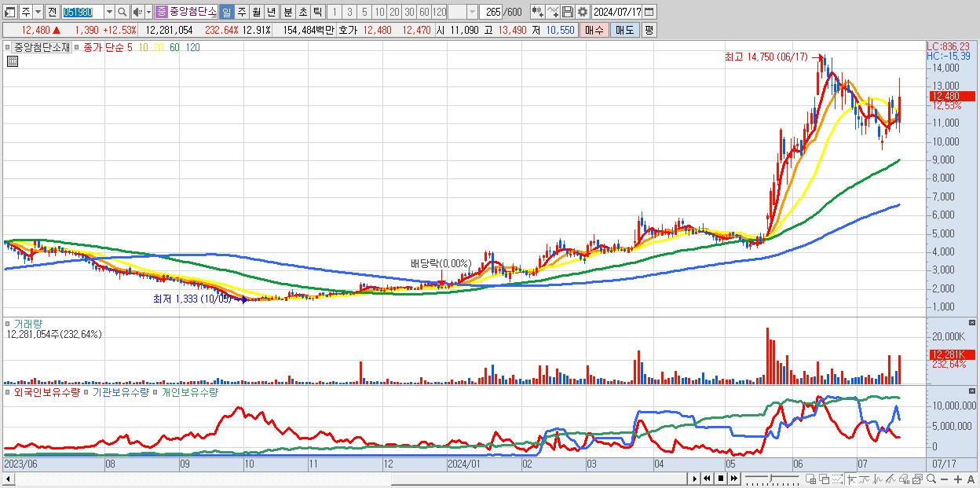Screen dimensions: 980x488
Task: Select interval 5 button
Action: coord(364,12)
